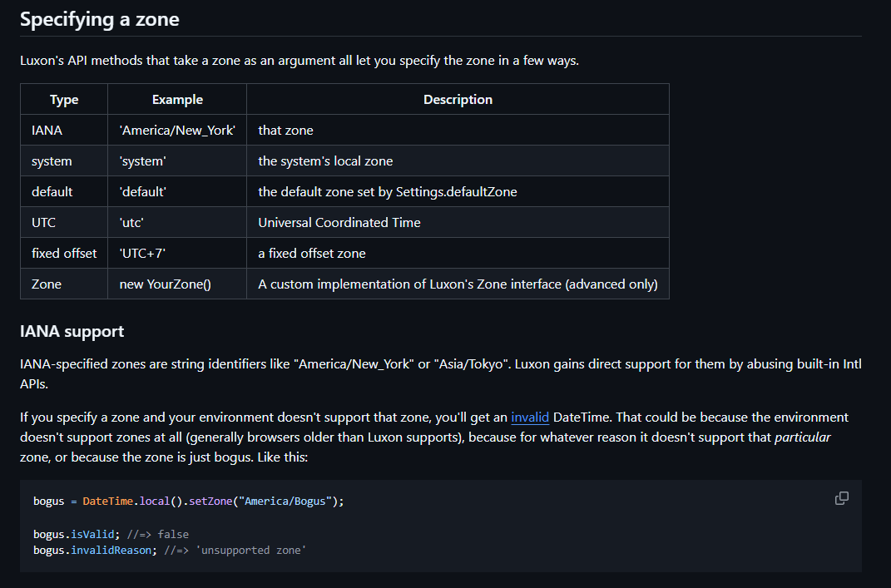The width and height of the screenshot is (891, 588).
Task: Click the "new YourZone()" example cell
Action: pos(166,284)
